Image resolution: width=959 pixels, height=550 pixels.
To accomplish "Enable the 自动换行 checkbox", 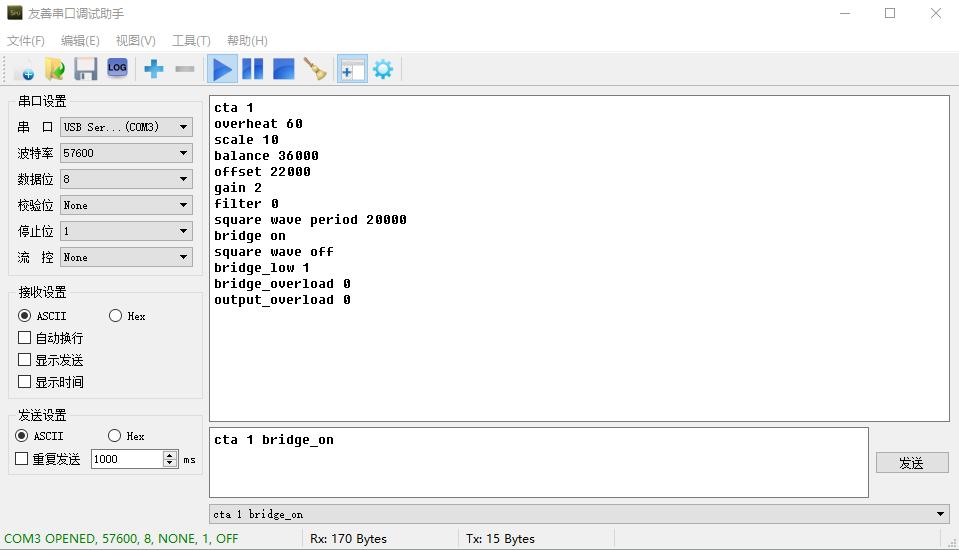I will pos(25,338).
